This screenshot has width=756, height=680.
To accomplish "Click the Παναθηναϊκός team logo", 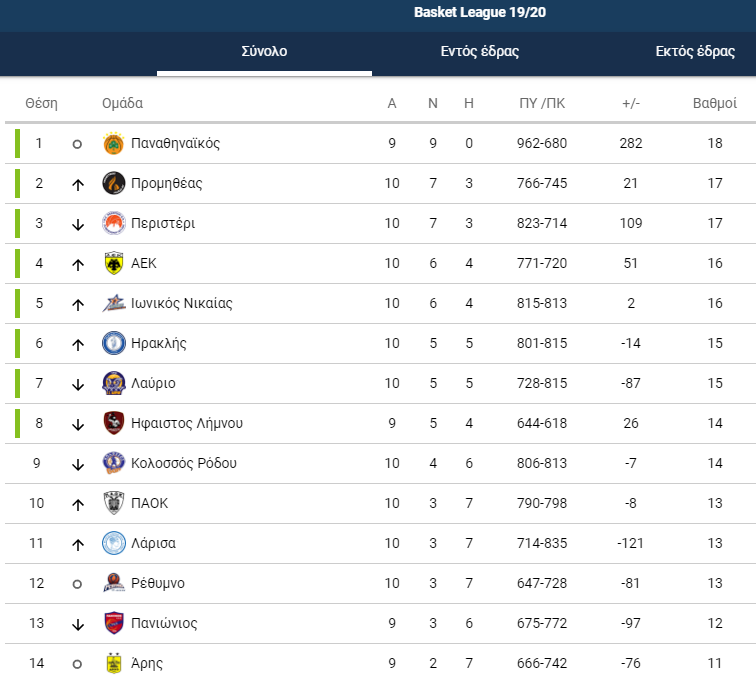I will click(x=114, y=143).
